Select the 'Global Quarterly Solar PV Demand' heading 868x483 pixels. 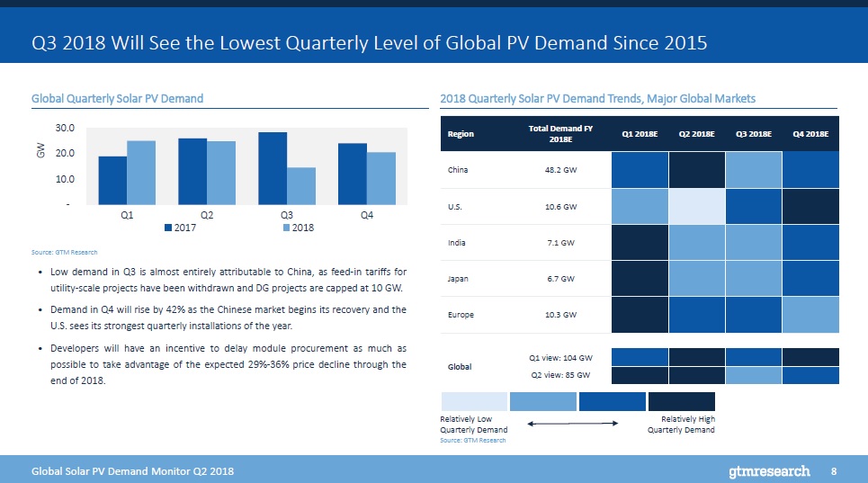[x=117, y=98]
